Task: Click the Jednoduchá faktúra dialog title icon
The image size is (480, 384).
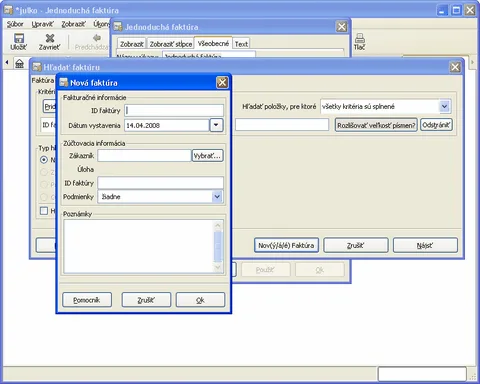Action: tap(118, 27)
